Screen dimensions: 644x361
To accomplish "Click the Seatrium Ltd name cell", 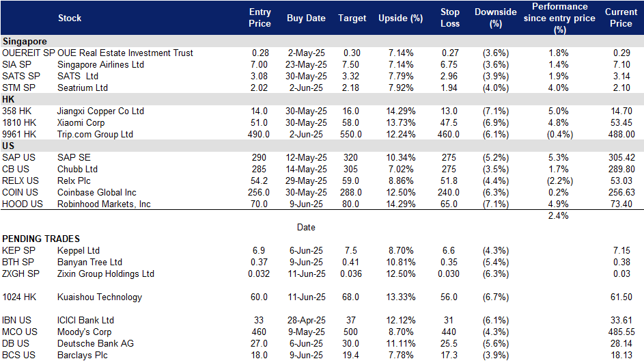I will click(x=83, y=88).
